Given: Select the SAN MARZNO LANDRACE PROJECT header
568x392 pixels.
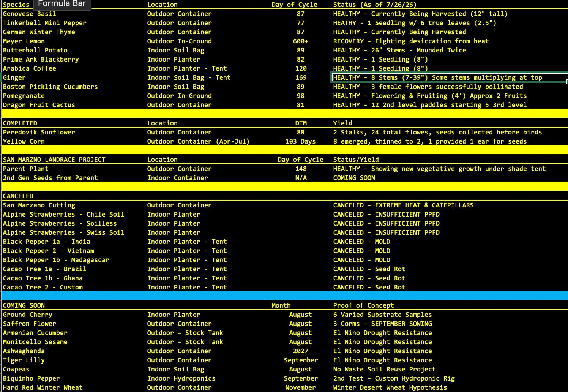Looking at the screenshot, I should (54, 160).
